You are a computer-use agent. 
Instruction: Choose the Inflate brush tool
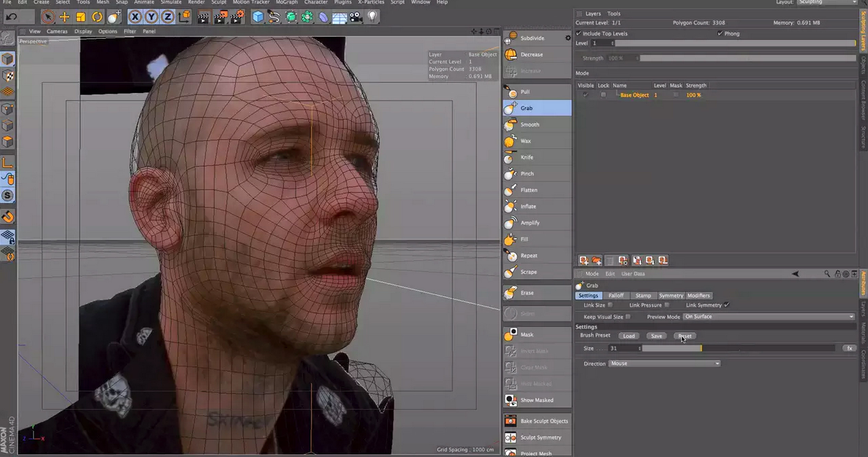click(528, 207)
